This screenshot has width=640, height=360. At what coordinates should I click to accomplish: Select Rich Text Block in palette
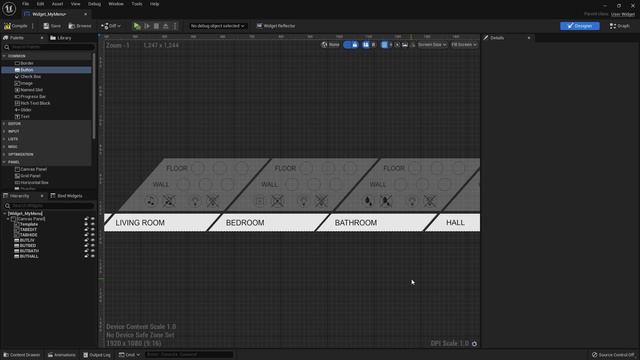click(36, 103)
